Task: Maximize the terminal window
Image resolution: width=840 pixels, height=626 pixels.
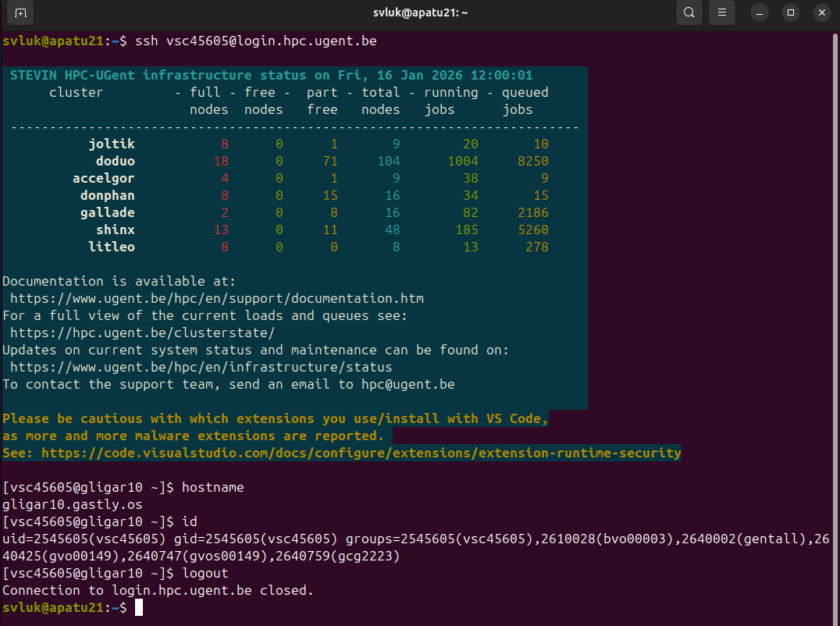Action: click(x=791, y=12)
